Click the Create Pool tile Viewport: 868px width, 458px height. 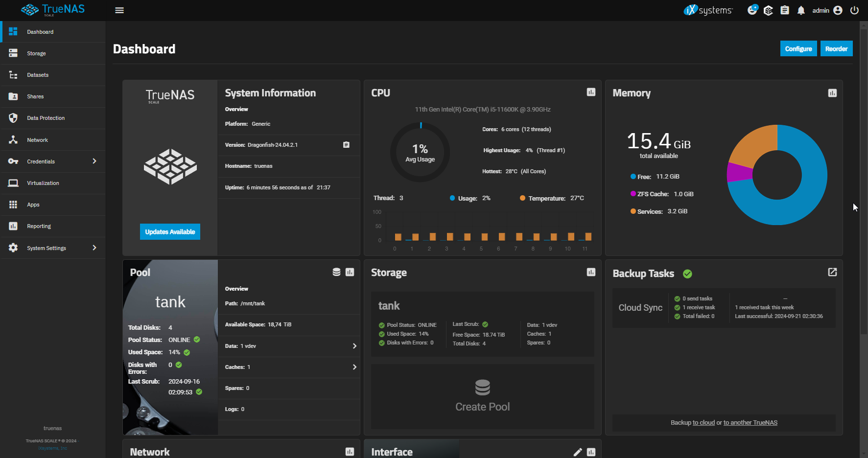[x=483, y=396]
